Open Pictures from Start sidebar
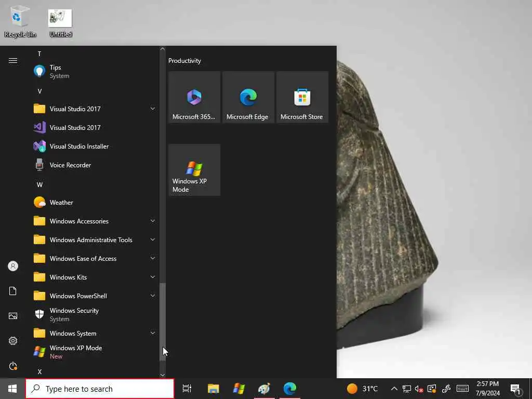 click(13, 316)
